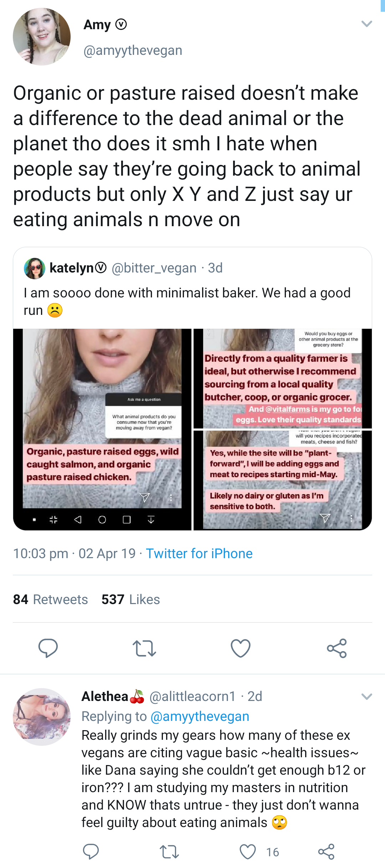Share Amy's tweet via share icon

pos(337,648)
